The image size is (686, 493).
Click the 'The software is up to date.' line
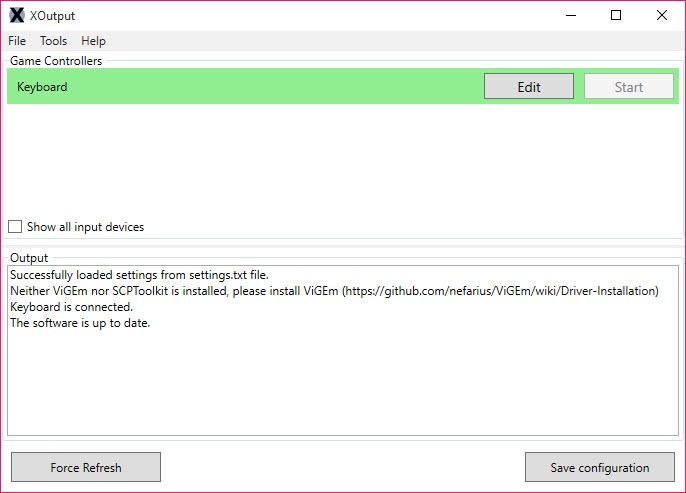pos(80,323)
